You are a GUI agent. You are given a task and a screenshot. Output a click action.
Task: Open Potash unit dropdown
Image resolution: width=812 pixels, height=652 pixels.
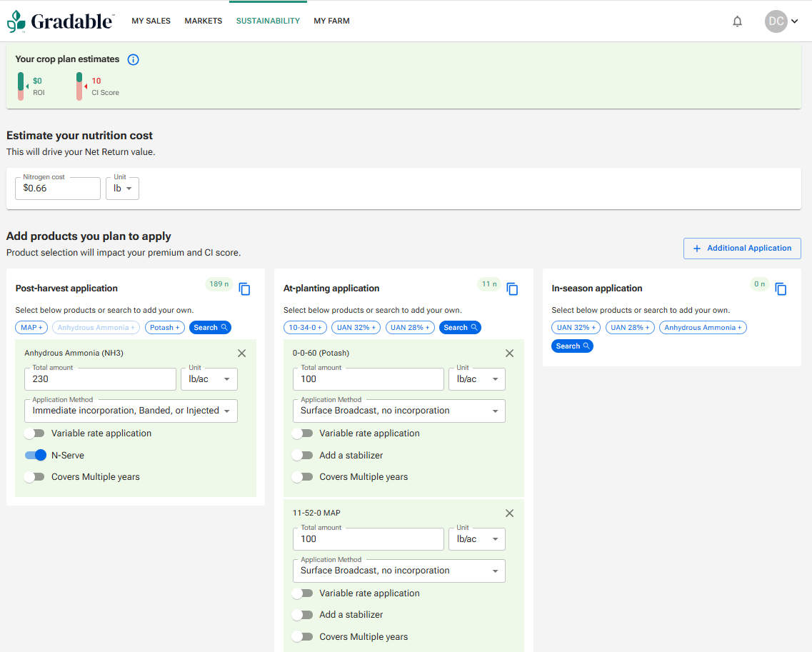pos(477,379)
